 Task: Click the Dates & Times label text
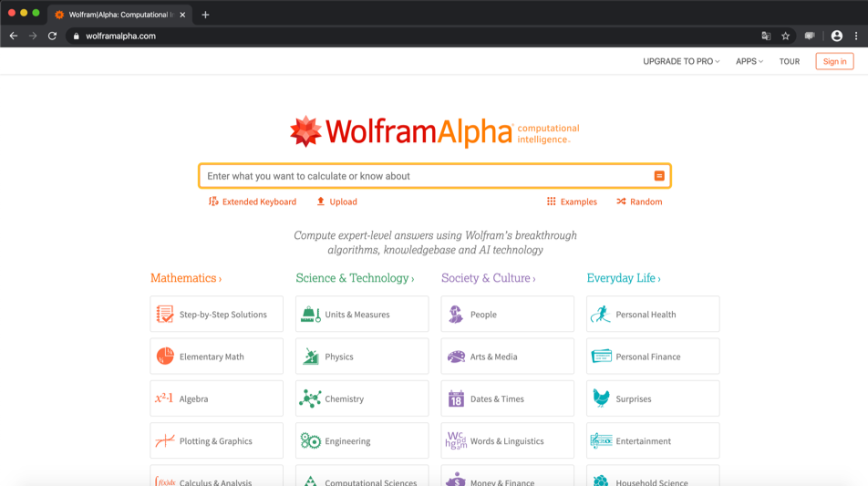[x=497, y=398]
